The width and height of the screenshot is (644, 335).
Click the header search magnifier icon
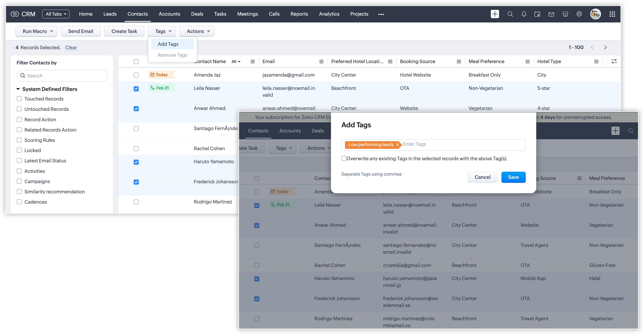(x=510, y=14)
